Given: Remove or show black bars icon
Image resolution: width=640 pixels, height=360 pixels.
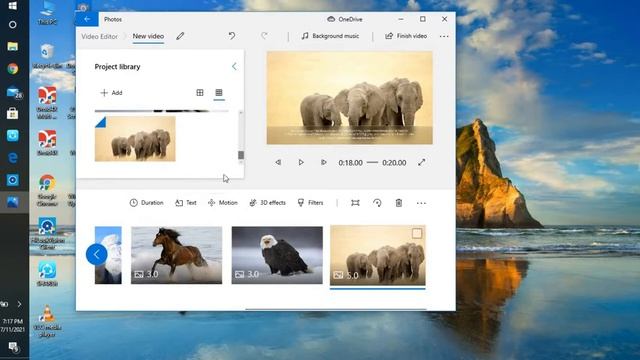Looking at the screenshot, I should click(355, 203).
